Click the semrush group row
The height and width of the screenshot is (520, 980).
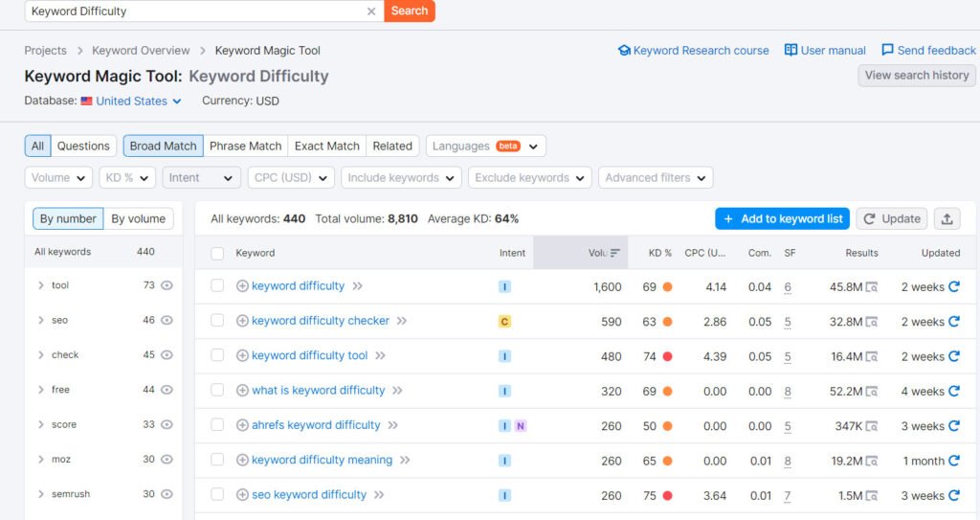[x=103, y=494]
